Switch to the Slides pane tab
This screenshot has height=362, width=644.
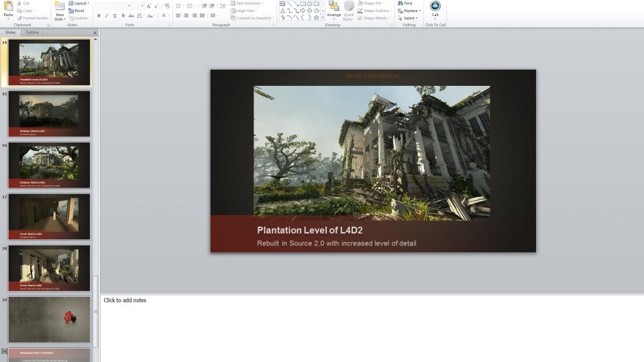pyautogui.click(x=10, y=32)
